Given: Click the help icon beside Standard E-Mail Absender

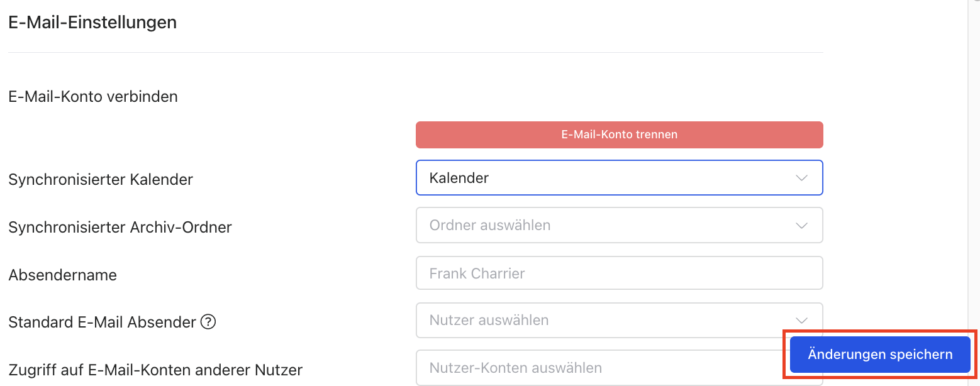Looking at the screenshot, I should pos(208,323).
